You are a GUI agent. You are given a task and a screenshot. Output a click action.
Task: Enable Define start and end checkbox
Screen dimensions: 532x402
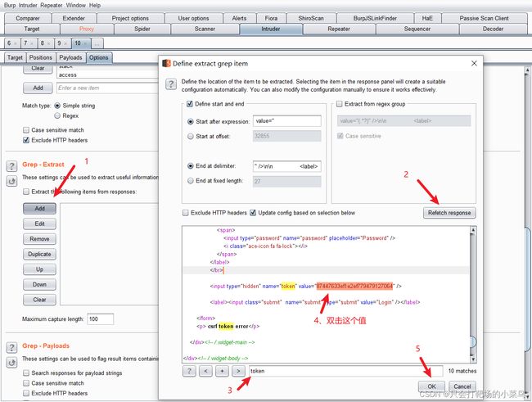coord(190,104)
